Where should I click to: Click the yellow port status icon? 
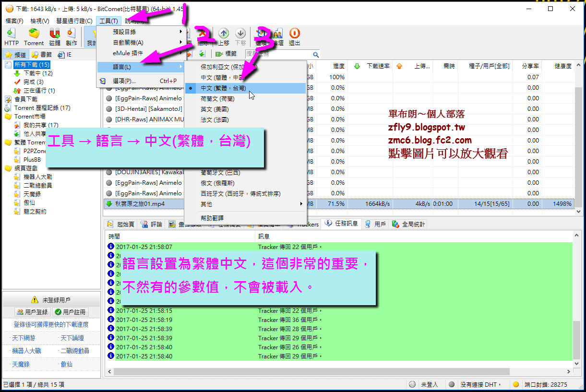click(516, 384)
